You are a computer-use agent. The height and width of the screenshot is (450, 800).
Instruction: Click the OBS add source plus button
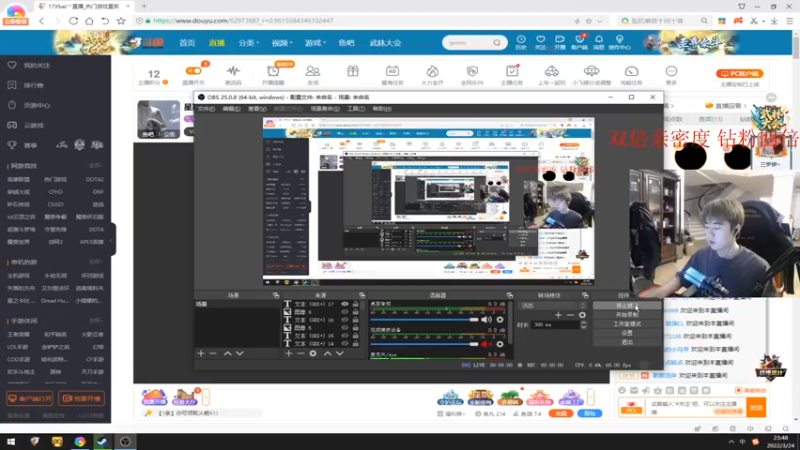point(289,353)
